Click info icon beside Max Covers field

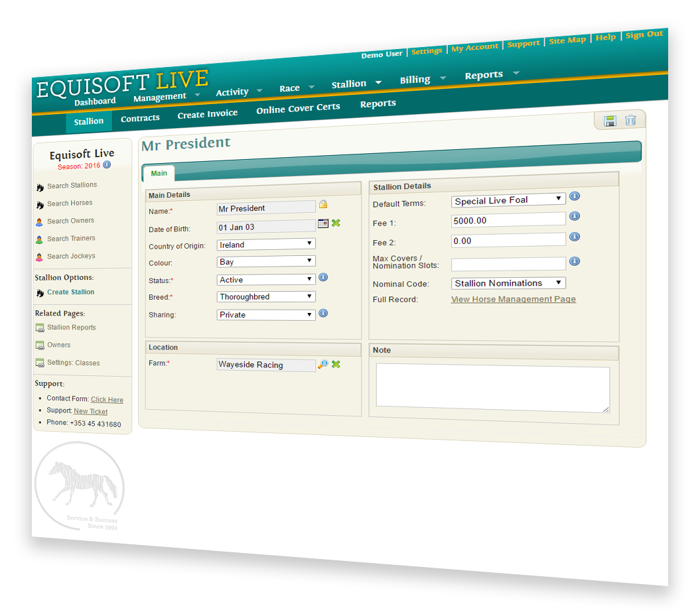coord(575,261)
